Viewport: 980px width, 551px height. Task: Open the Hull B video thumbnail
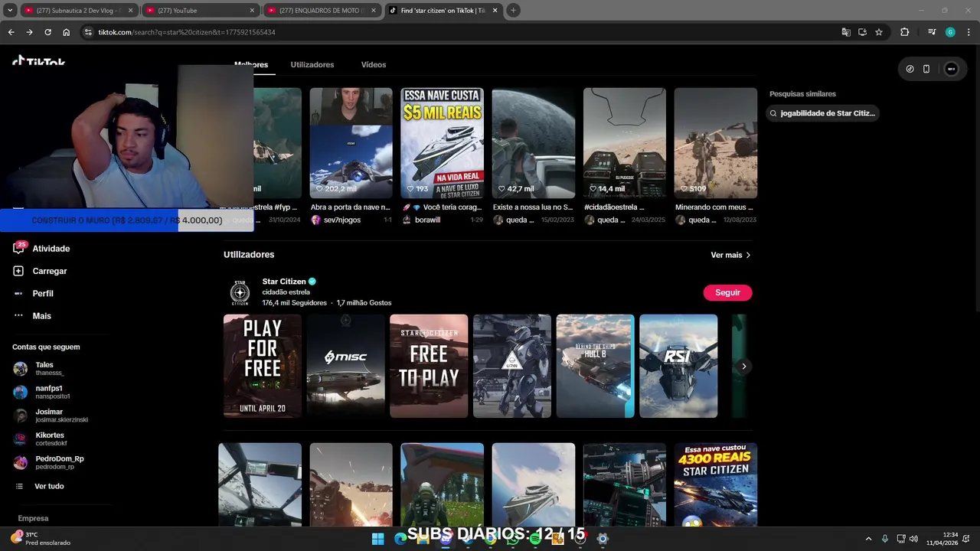coord(595,366)
